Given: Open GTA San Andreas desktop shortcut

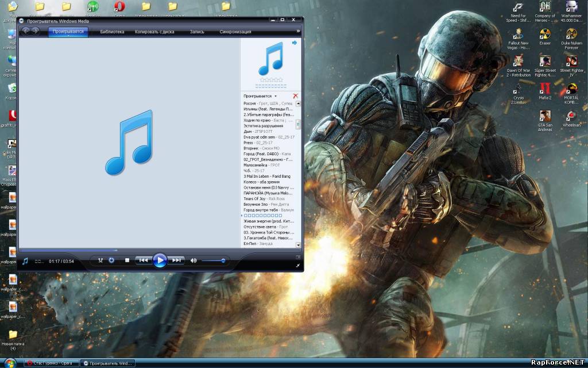Looking at the screenshot, I should [x=545, y=121].
